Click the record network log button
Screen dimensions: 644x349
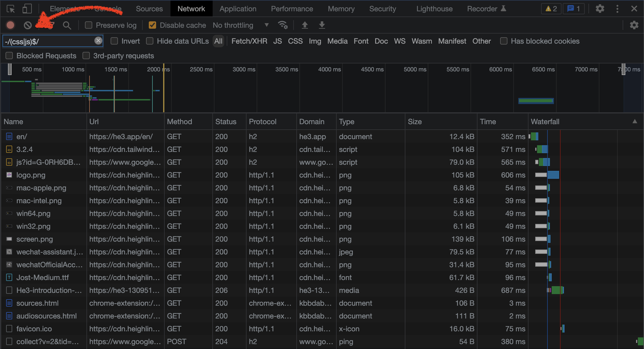pyautogui.click(x=10, y=25)
